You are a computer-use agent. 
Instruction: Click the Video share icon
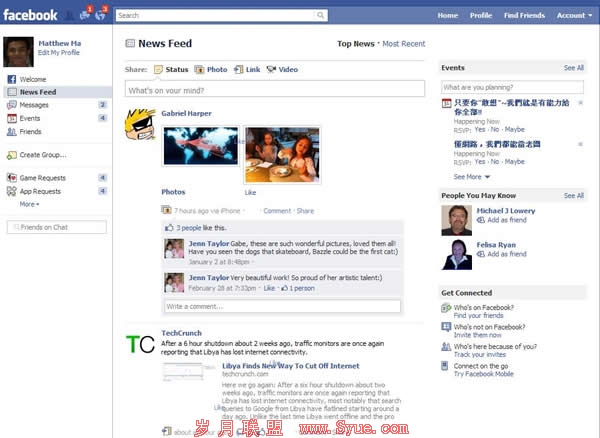tap(271, 69)
